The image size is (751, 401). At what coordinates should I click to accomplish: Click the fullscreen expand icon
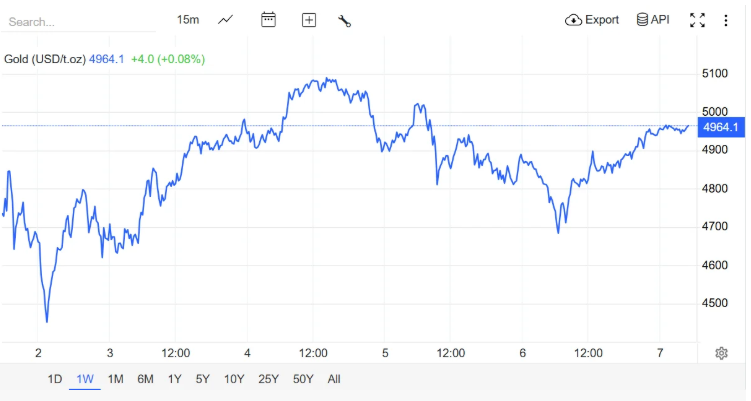pyautogui.click(x=697, y=20)
